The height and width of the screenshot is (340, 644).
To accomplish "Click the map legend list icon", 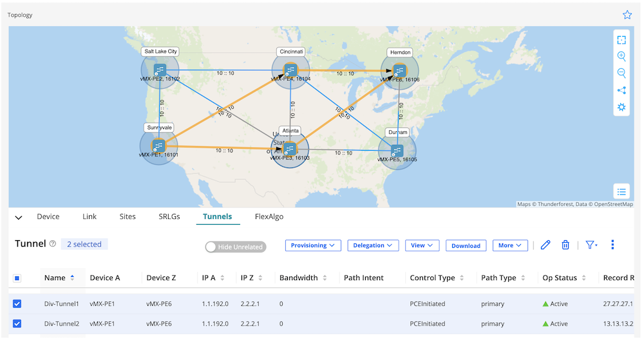I will pos(621,191).
